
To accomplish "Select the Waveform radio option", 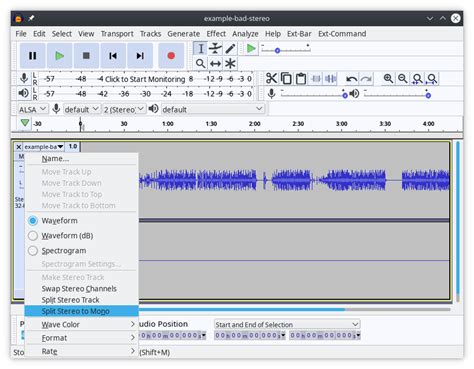I will click(x=33, y=221).
